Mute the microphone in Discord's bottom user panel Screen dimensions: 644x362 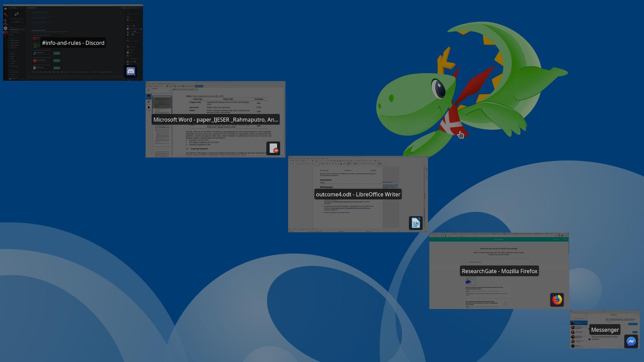pos(19,78)
